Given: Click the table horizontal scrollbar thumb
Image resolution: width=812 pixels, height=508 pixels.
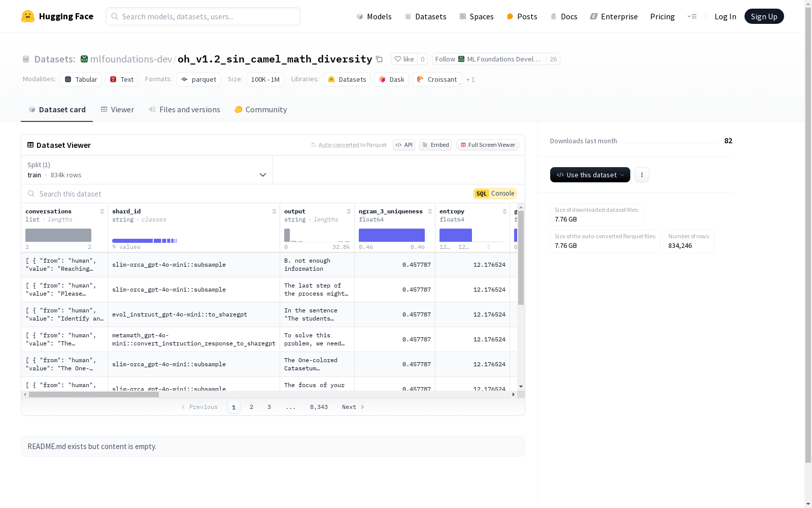Looking at the screenshot, I should (94, 394).
